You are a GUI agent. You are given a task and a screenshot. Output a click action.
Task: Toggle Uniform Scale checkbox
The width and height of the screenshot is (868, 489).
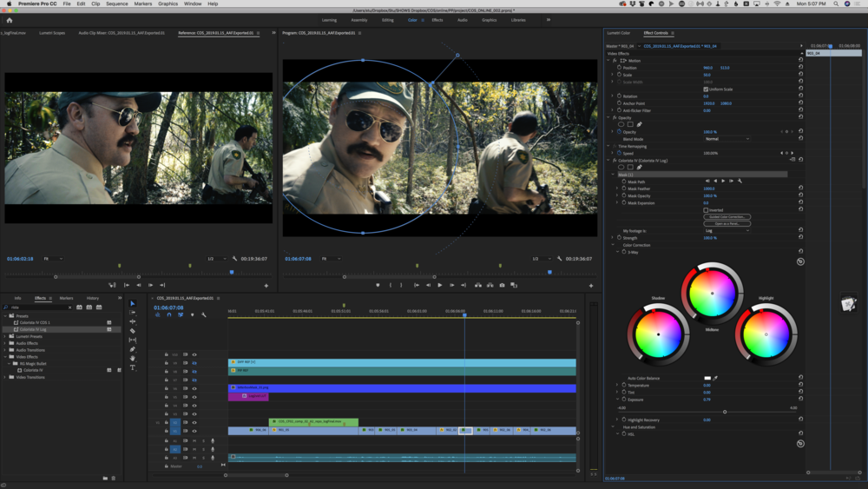coord(706,89)
